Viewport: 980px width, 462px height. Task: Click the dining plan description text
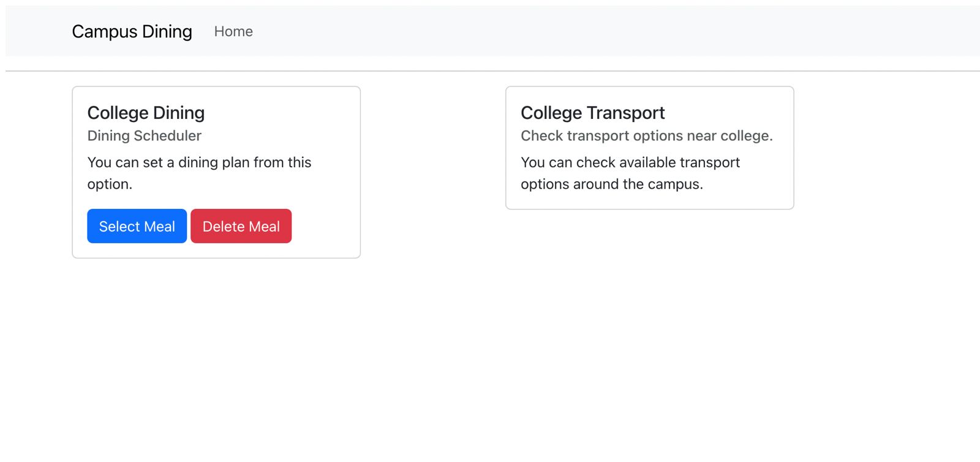(x=199, y=162)
